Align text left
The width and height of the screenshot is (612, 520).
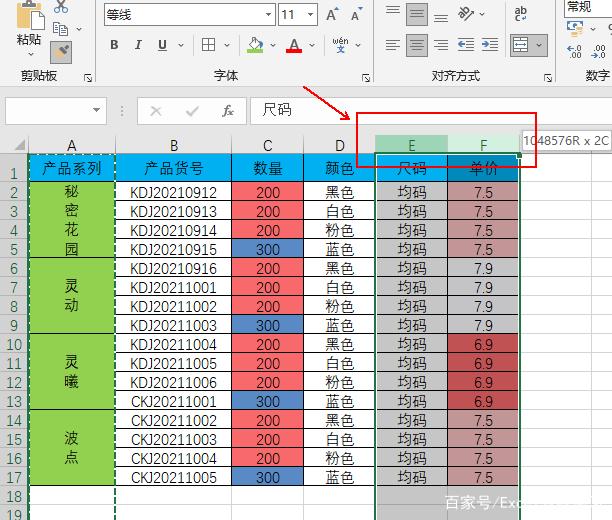[393, 45]
